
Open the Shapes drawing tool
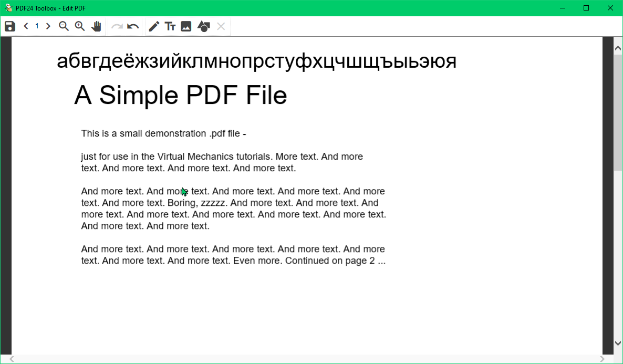[203, 26]
